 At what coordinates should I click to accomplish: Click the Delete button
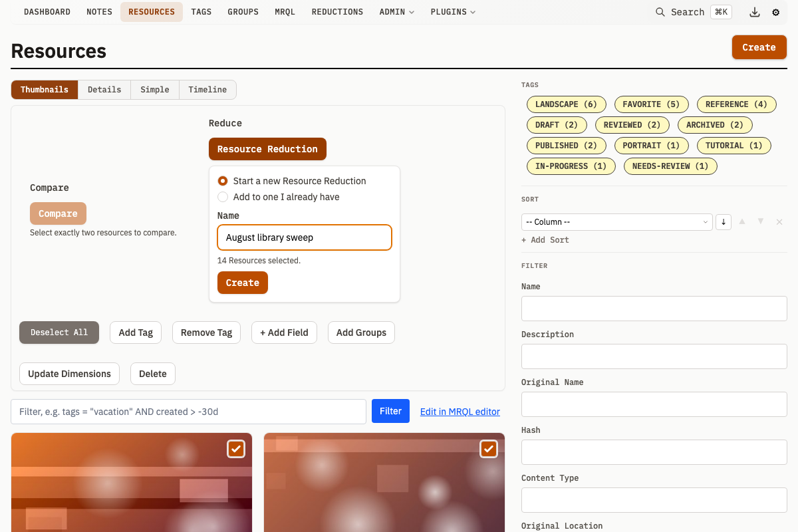point(153,374)
